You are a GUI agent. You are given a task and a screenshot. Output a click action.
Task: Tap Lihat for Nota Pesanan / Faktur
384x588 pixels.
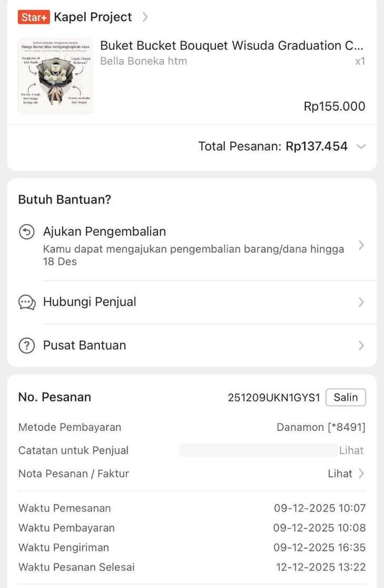coord(340,474)
